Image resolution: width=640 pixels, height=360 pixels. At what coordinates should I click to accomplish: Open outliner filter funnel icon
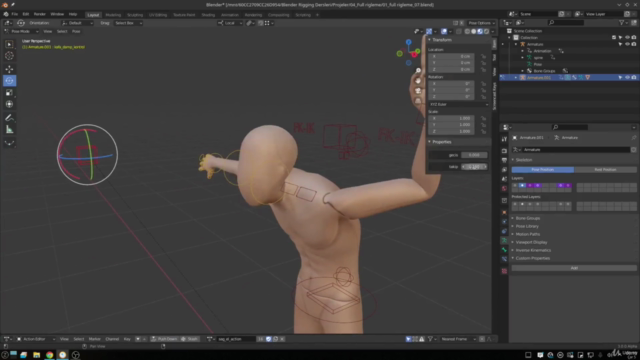[622, 23]
